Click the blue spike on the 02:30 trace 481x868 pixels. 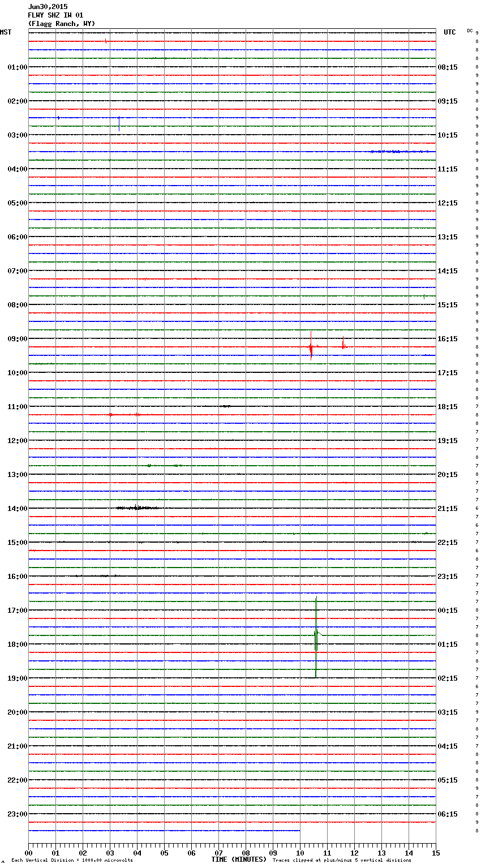point(119,123)
